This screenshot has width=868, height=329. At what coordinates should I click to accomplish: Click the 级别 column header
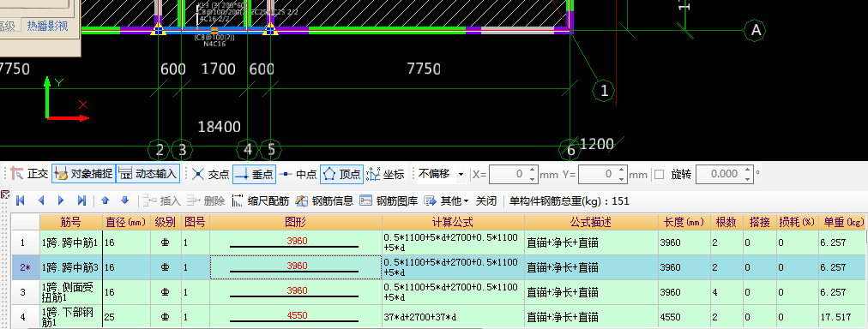coord(166,223)
